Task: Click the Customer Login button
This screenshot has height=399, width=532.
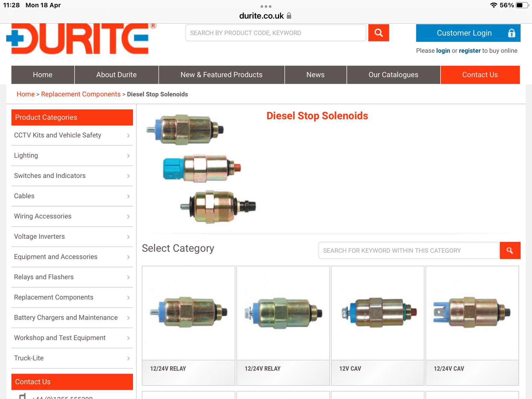Action: 468,33
